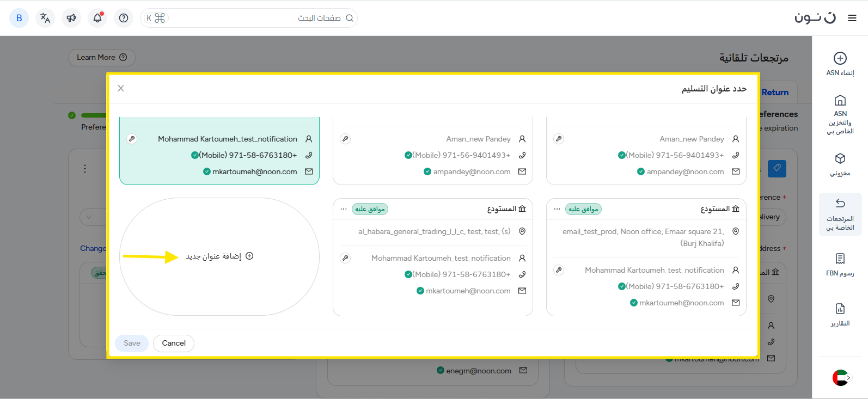Click إضافة عنوان جديد to add address

pyautogui.click(x=219, y=256)
